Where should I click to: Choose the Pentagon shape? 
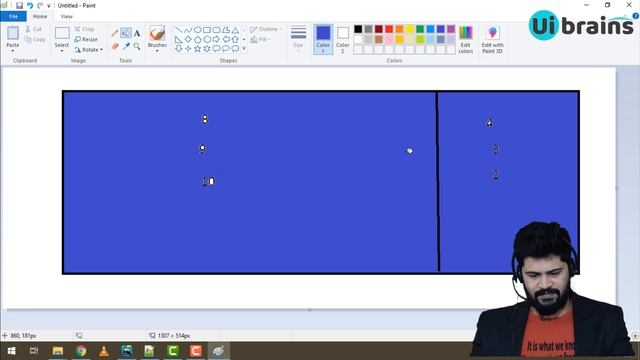click(x=198, y=39)
